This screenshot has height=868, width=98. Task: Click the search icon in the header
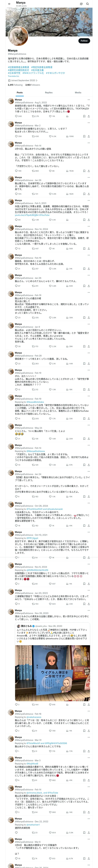(x=88, y=4)
